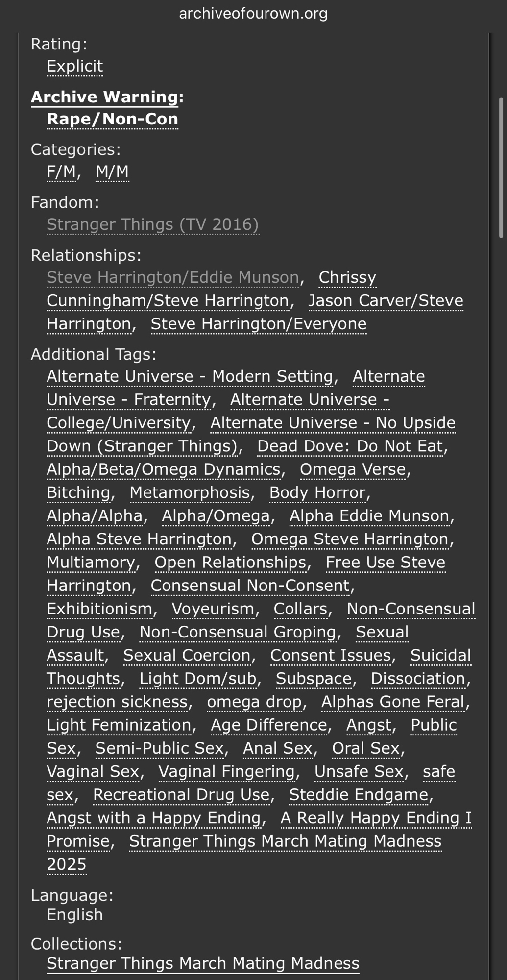Click the archiveofourown.org address bar
This screenshot has width=507, height=980.
click(x=253, y=13)
